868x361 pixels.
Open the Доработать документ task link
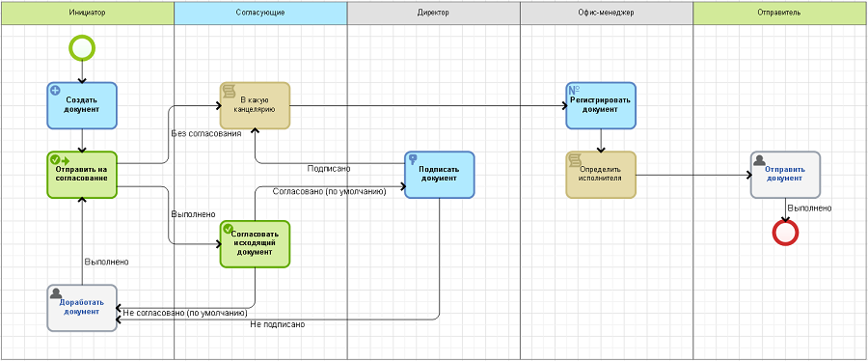click(x=82, y=307)
